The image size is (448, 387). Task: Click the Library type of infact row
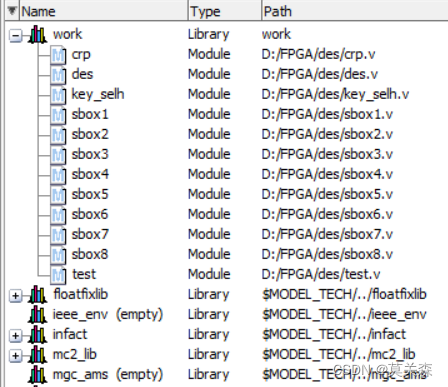[x=209, y=335]
